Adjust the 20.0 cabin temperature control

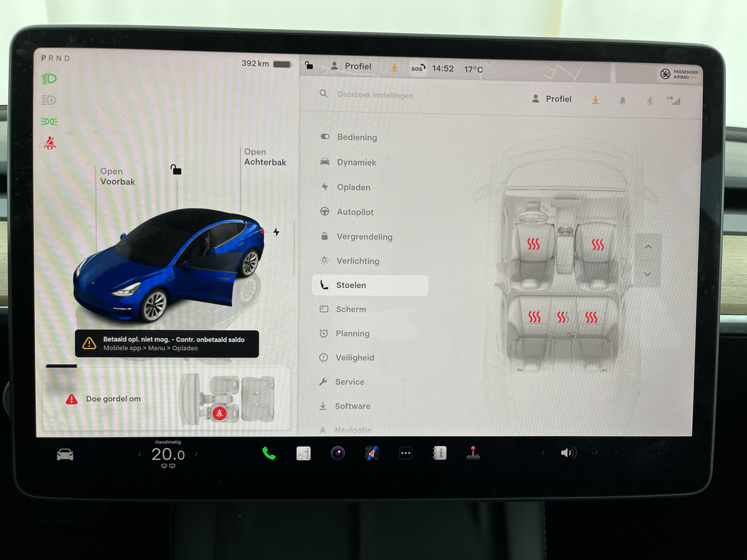click(168, 454)
